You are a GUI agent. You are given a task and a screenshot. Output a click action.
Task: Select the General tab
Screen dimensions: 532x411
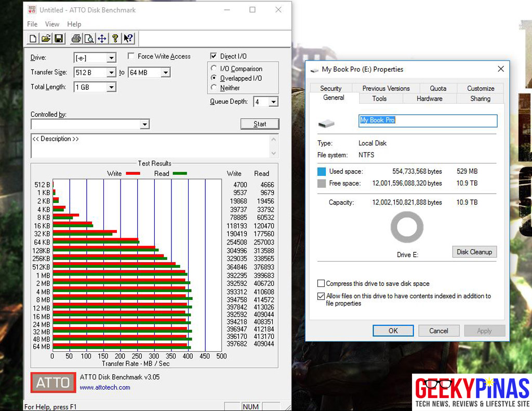[x=334, y=98]
